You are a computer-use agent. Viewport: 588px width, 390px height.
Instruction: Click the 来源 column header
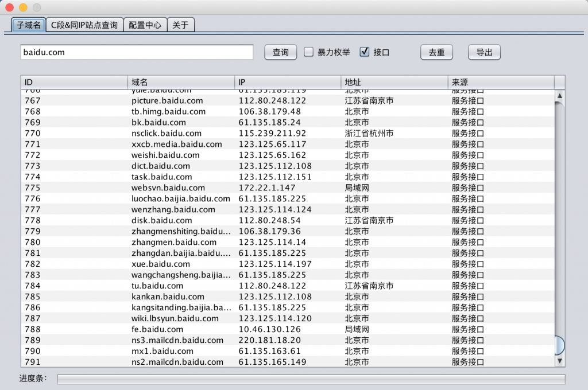(x=501, y=83)
